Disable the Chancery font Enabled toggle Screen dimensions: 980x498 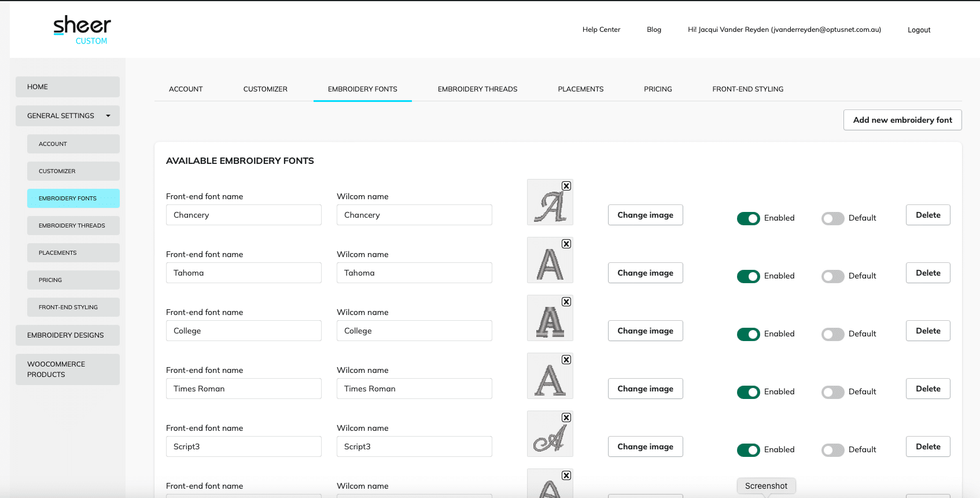(x=749, y=218)
